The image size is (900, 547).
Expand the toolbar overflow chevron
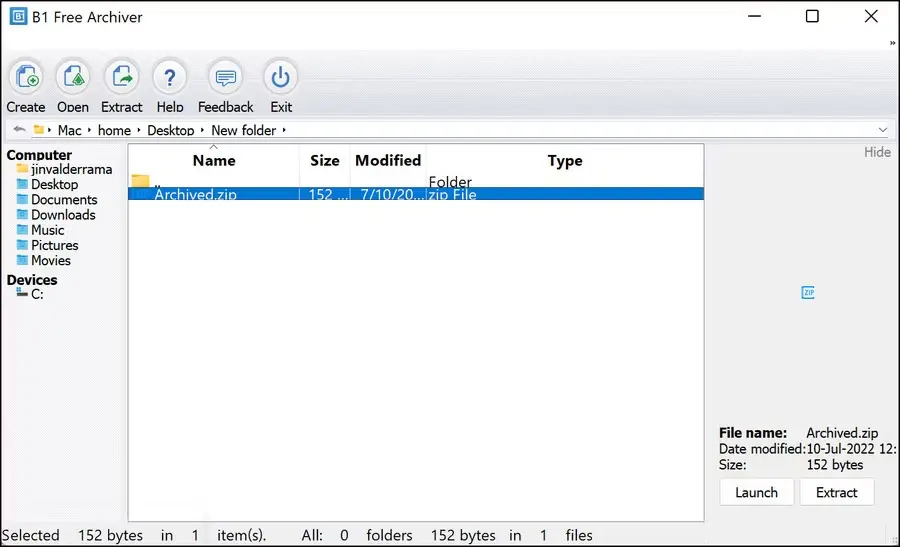point(892,43)
